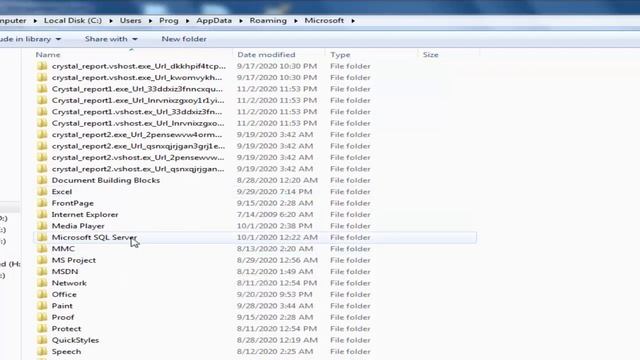Click the Internet Explorer folder icon
640x360 pixels.
point(42,214)
